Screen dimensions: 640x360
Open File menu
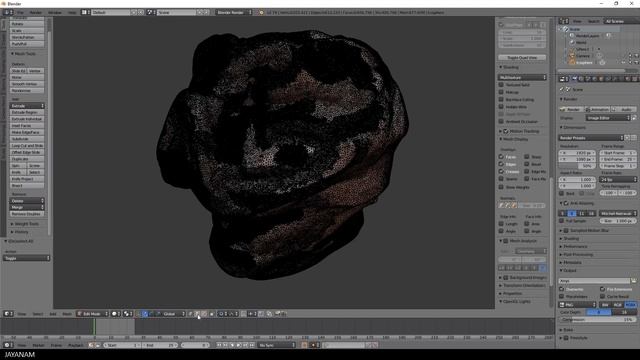[20, 13]
